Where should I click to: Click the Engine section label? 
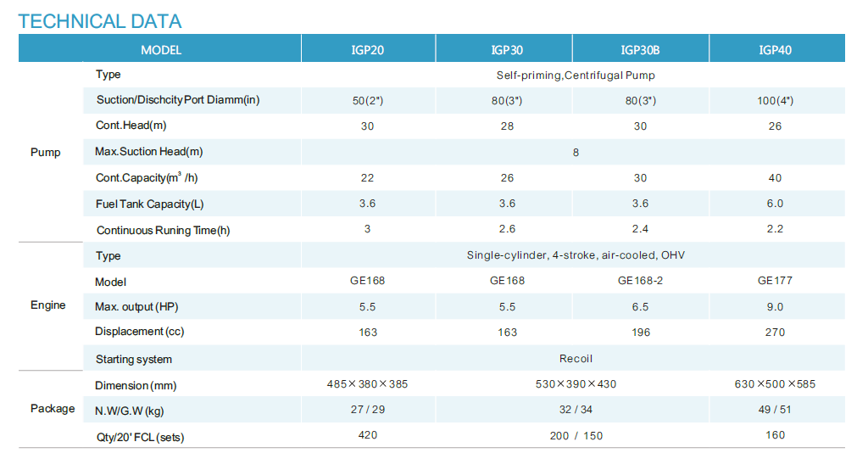click(x=48, y=305)
